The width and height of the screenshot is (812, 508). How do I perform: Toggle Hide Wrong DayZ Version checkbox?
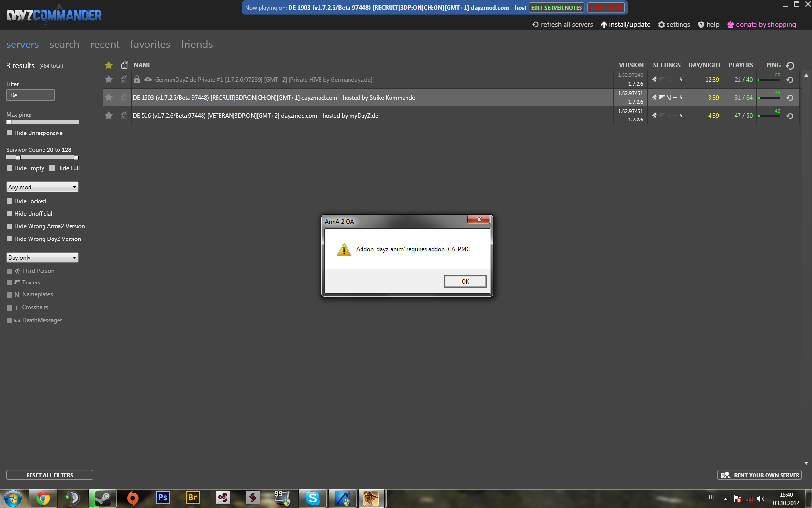pos(9,239)
